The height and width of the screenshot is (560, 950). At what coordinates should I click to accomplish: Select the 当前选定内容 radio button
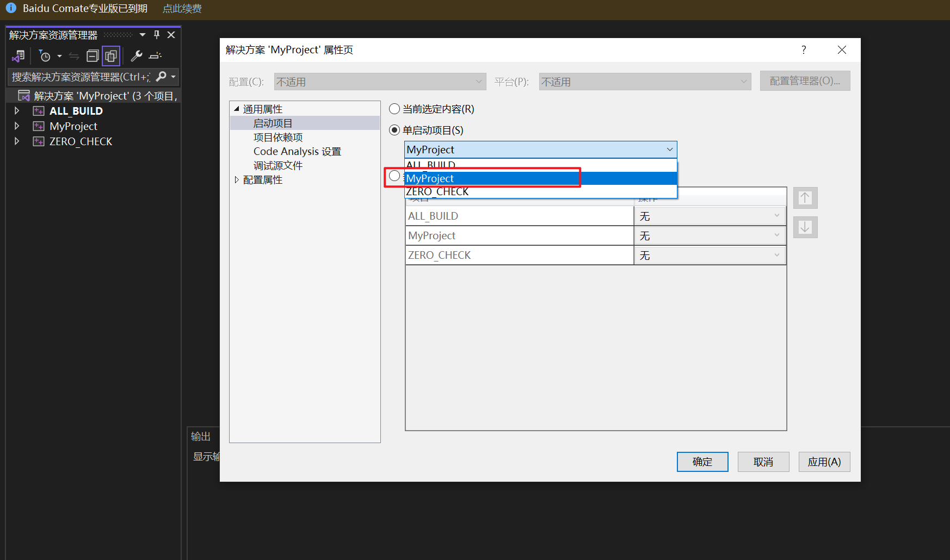tap(394, 109)
